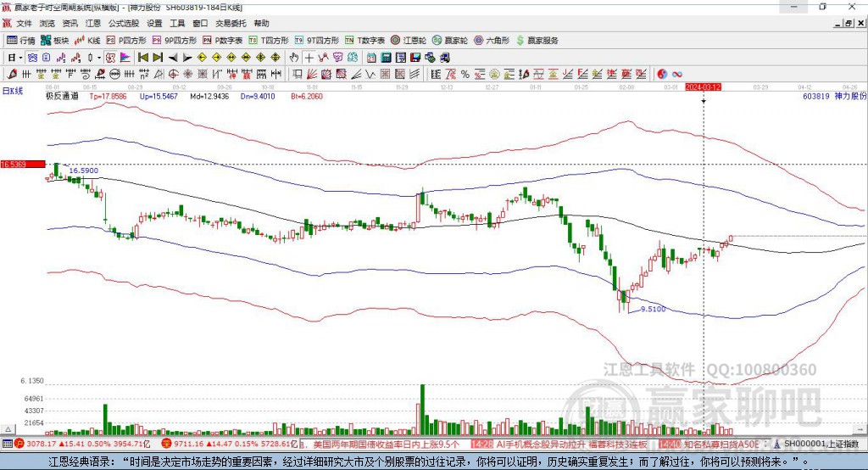This screenshot has width=868, height=470.
Task: Click the up triangle beside volume panel
Action: point(8,429)
